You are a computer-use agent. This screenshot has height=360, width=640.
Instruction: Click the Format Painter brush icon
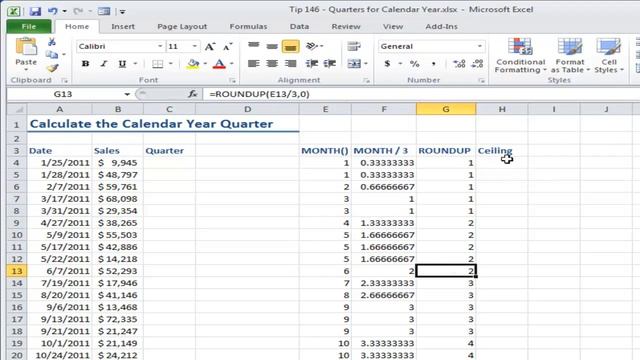52,68
